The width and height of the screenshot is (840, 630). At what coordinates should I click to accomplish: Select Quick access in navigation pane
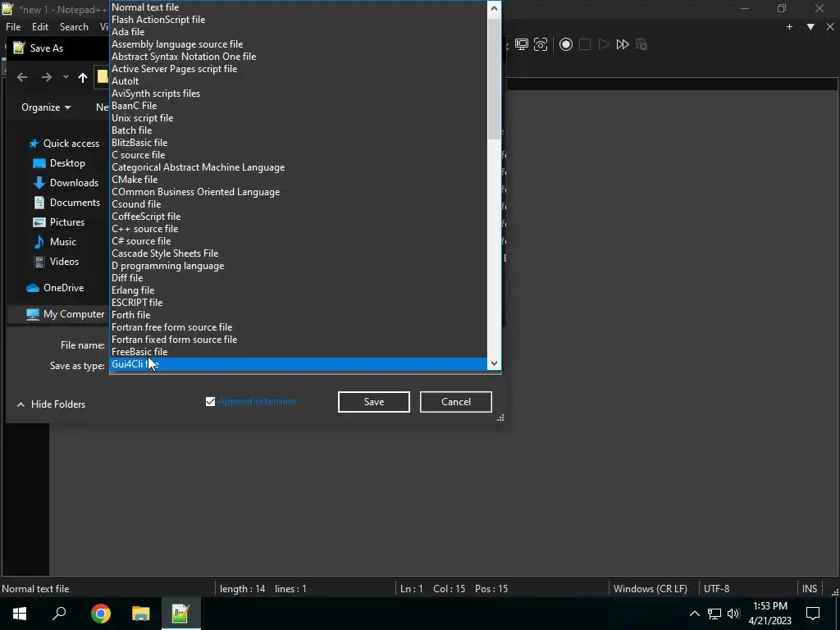point(64,144)
